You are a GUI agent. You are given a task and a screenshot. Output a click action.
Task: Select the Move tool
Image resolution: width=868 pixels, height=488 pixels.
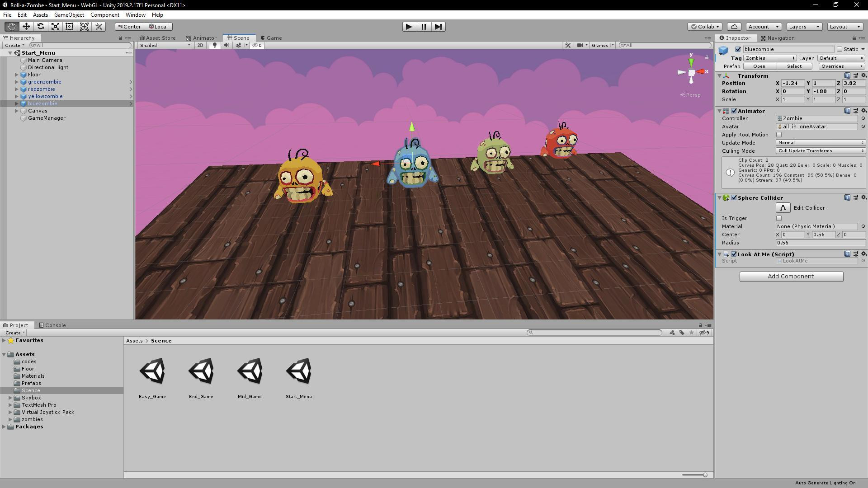pyautogui.click(x=26, y=27)
